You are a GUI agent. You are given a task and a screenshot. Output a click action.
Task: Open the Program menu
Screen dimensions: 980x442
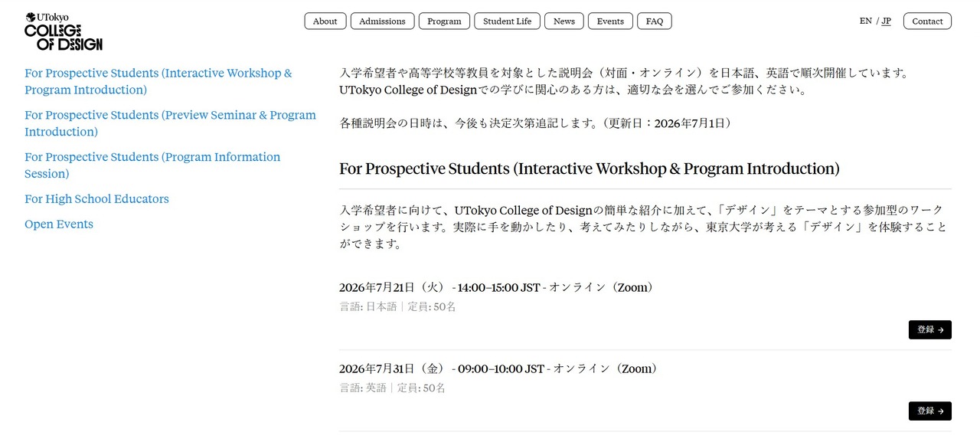(x=444, y=21)
